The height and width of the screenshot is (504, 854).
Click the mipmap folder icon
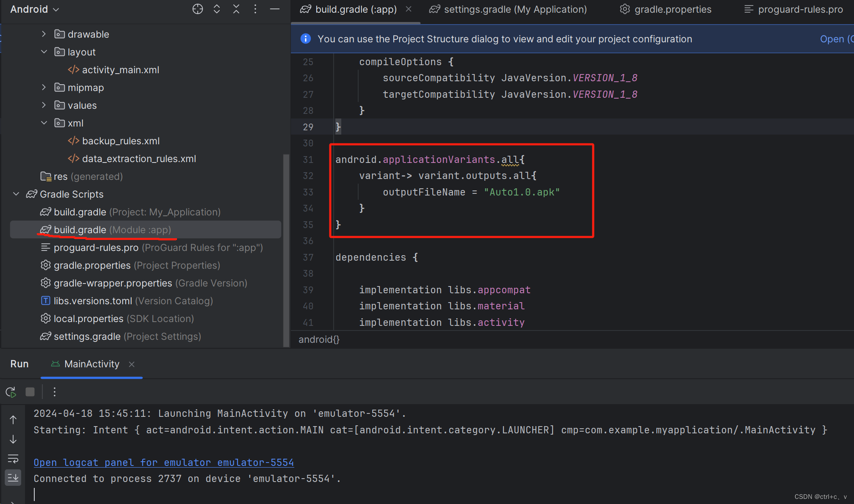pos(60,87)
